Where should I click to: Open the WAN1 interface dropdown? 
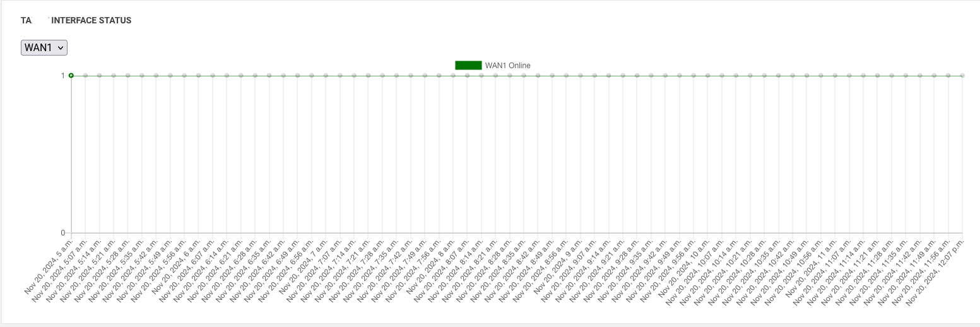tap(44, 47)
